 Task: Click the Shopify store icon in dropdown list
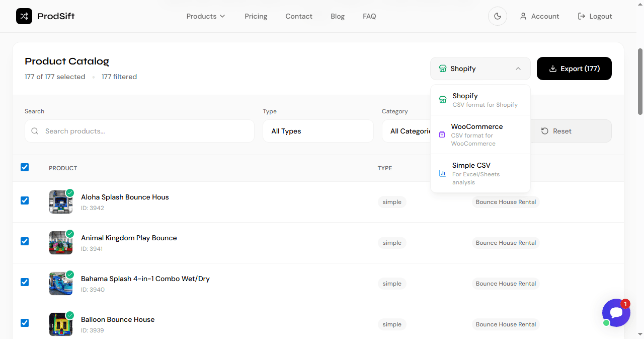(443, 100)
